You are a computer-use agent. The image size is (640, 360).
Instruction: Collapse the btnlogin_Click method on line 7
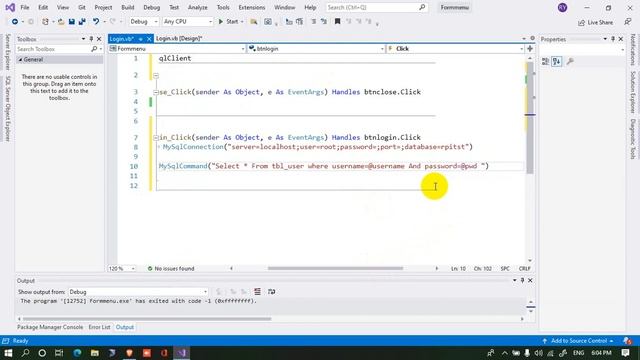156,138
